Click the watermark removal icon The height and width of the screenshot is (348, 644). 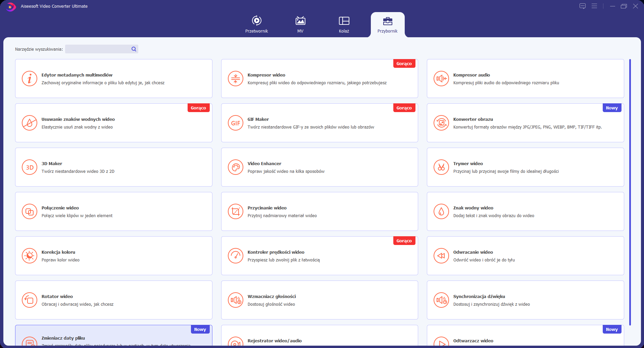click(30, 123)
